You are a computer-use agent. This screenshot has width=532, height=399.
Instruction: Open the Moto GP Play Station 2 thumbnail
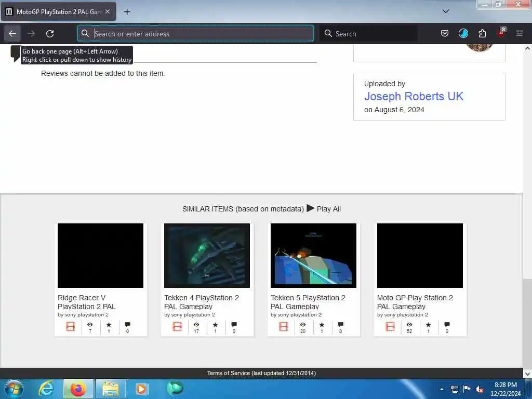coord(420,256)
